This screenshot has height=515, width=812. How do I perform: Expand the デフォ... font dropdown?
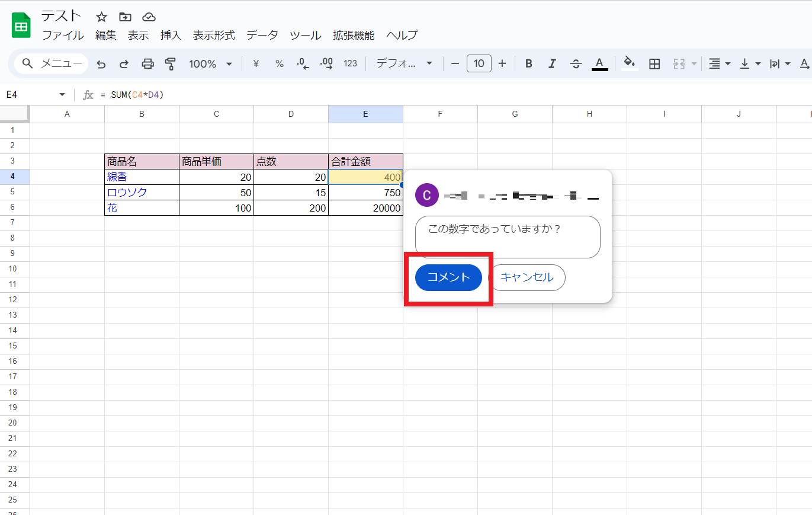tap(405, 64)
